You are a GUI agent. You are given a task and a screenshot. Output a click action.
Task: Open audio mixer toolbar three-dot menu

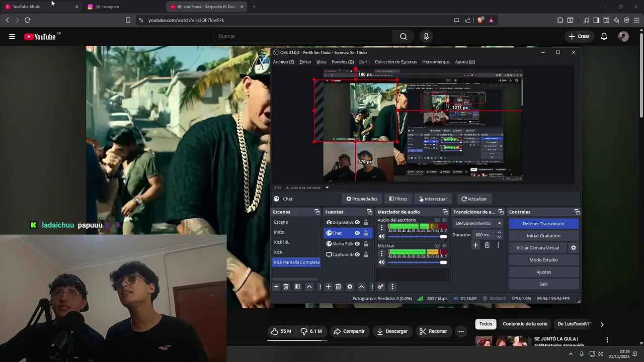pos(392,287)
